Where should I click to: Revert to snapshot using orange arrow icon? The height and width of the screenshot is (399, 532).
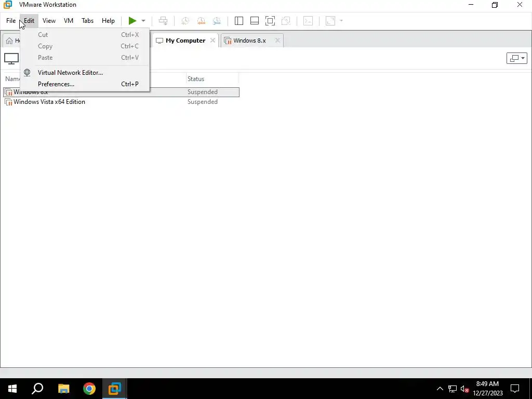[x=201, y=21]
